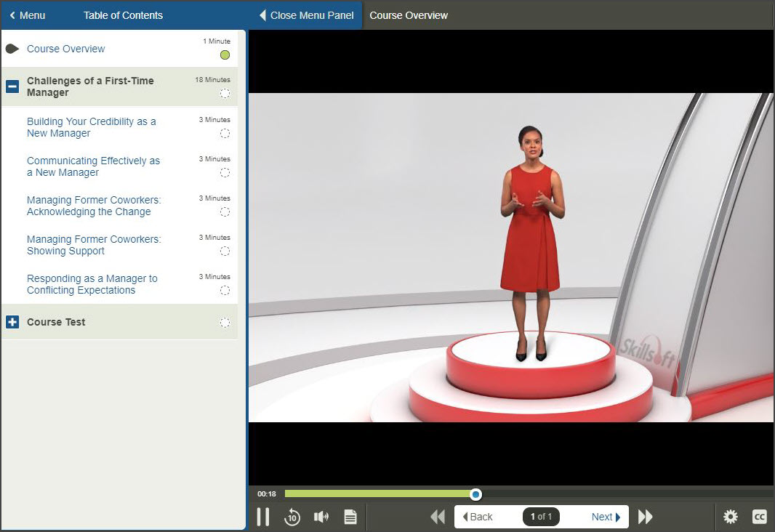
Task: Click the rewind 10 seconds icon
Action: [x=292, y=517]
